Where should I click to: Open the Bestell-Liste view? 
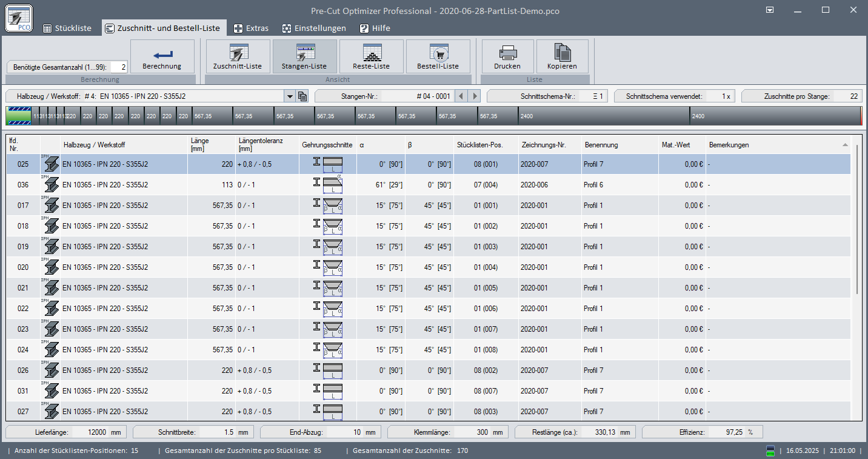[438, 56]
